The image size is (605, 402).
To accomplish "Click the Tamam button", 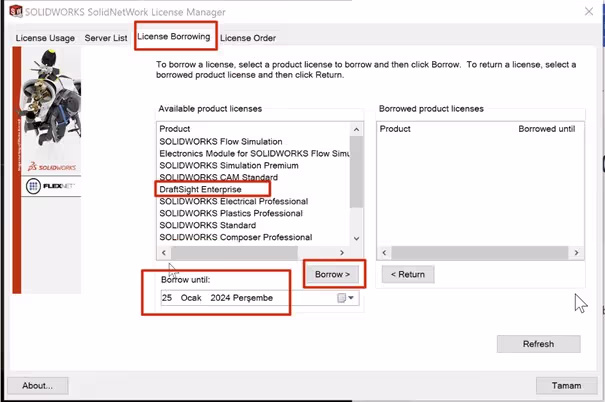I will 566,385.
